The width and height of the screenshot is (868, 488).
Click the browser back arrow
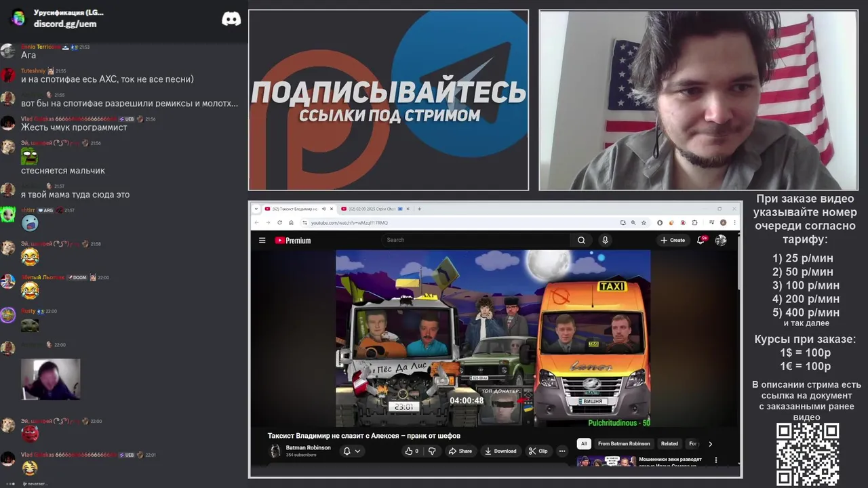pos(257,222)
